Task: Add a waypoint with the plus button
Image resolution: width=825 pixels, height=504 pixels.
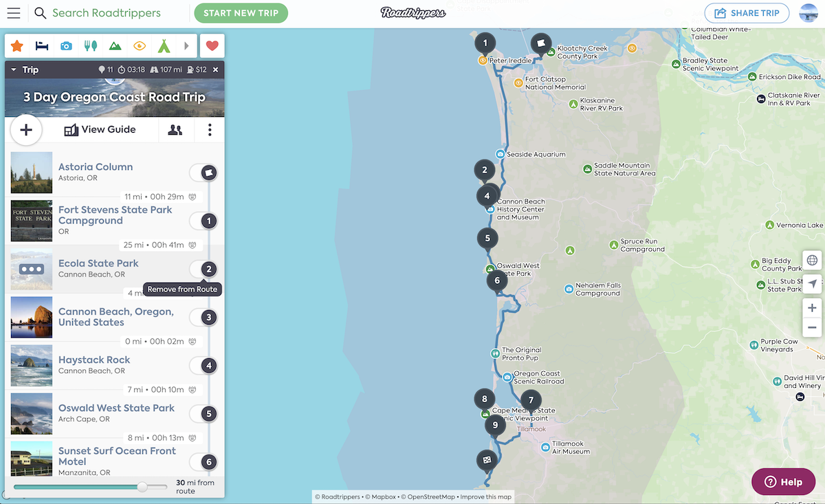Action: point(26,129)
